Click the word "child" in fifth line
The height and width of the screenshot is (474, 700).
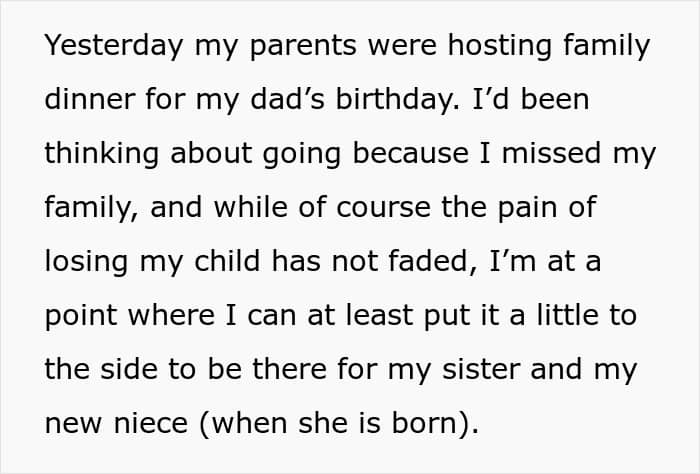point(227,261)
